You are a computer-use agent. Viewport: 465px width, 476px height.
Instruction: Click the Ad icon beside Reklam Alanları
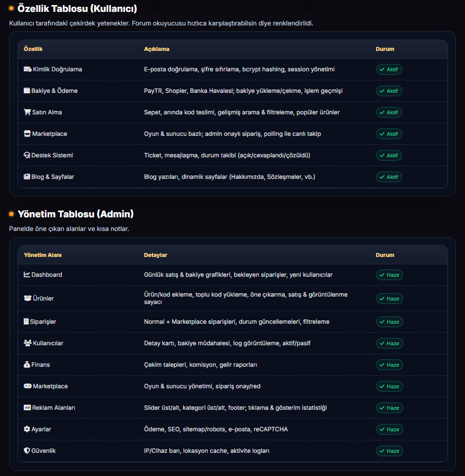click(27, 408)
